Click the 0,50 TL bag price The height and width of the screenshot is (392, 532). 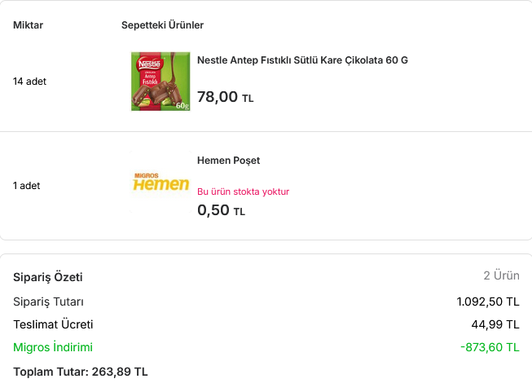coord(221,210)
